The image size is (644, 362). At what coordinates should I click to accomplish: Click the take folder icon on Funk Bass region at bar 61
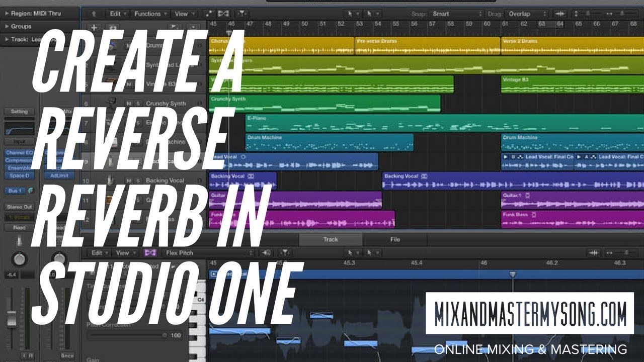click(x=533, y=214)
